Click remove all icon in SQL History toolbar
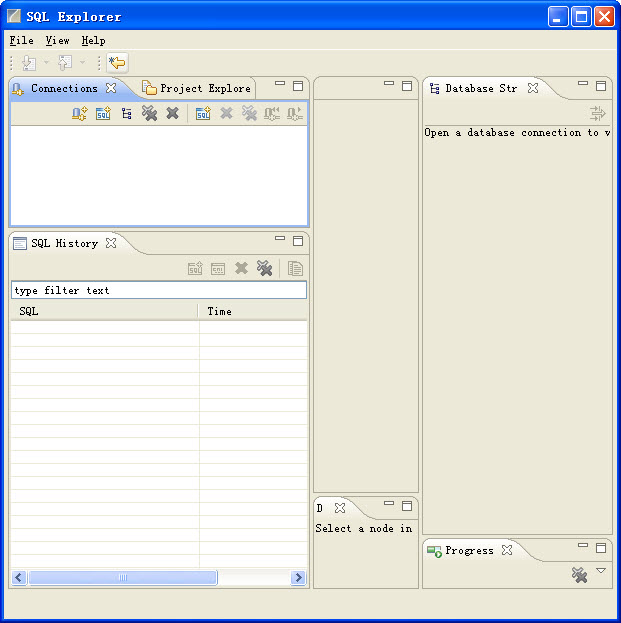 pyautogui.click(x=264, y=268)
